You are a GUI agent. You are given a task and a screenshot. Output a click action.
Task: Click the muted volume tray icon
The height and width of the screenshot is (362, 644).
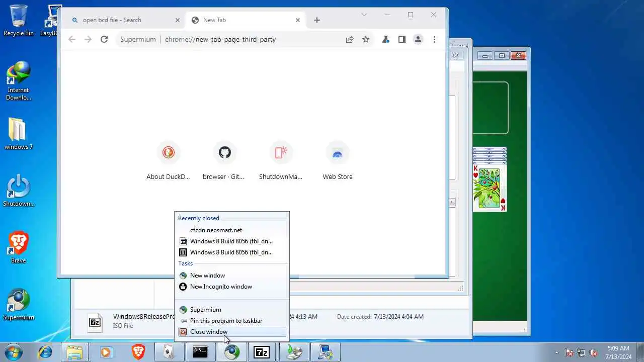coord(594,352)
